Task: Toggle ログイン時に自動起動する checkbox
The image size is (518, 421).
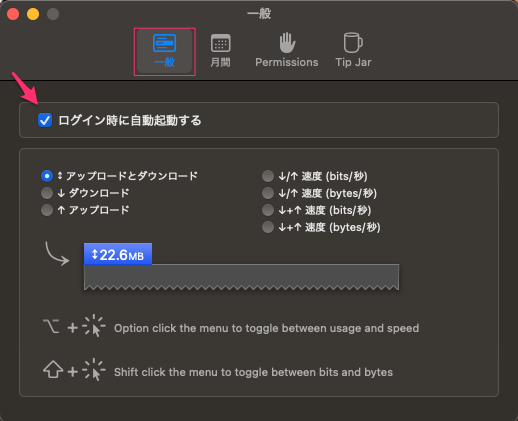Action: [x=45, y=120]
